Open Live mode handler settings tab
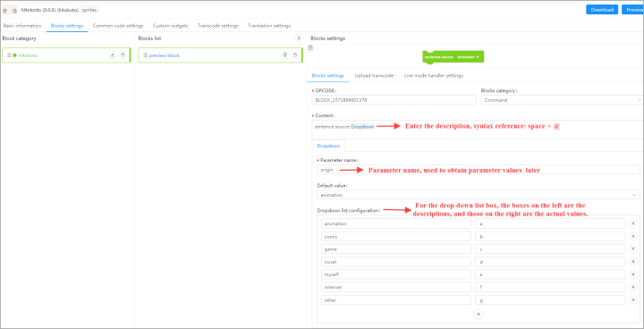Viewport: 644px width, 329px height. [x=433, y=76]
